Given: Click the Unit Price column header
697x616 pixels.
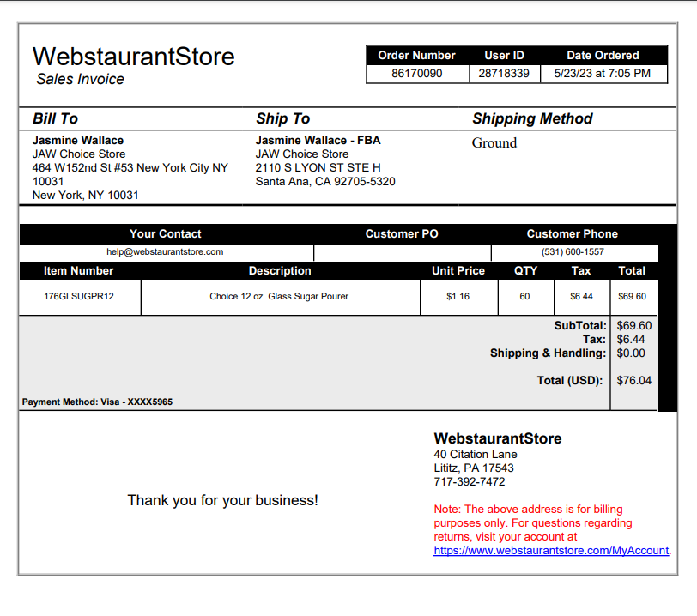Looking at the screenshot, I should [458, 270].
